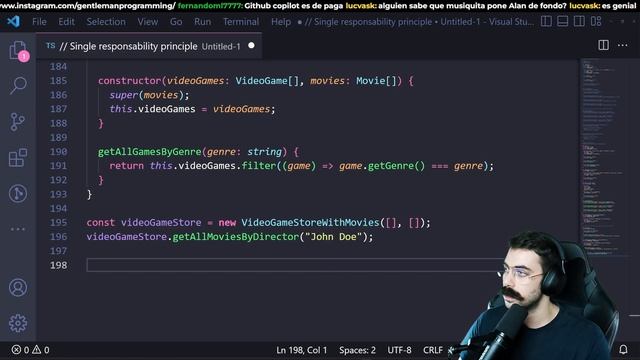Screen dimensions: 640x360
Task: Click getAllMoviesByDirector on line 196
Action: (x=236, y=237)
